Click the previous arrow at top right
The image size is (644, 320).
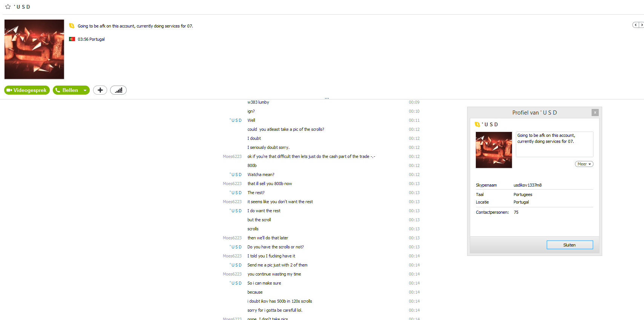tap(636, 25)
